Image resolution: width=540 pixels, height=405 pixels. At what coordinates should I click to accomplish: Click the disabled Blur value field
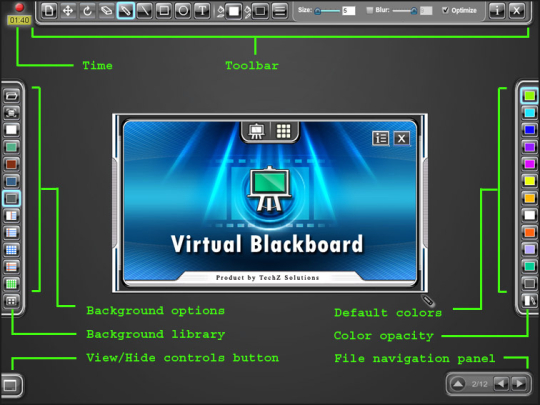tap(426, 11)
